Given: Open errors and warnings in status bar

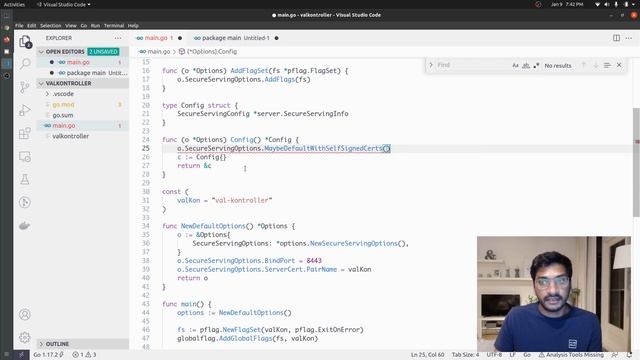Looking at the screenshot, I should click(x=84, y=355).
